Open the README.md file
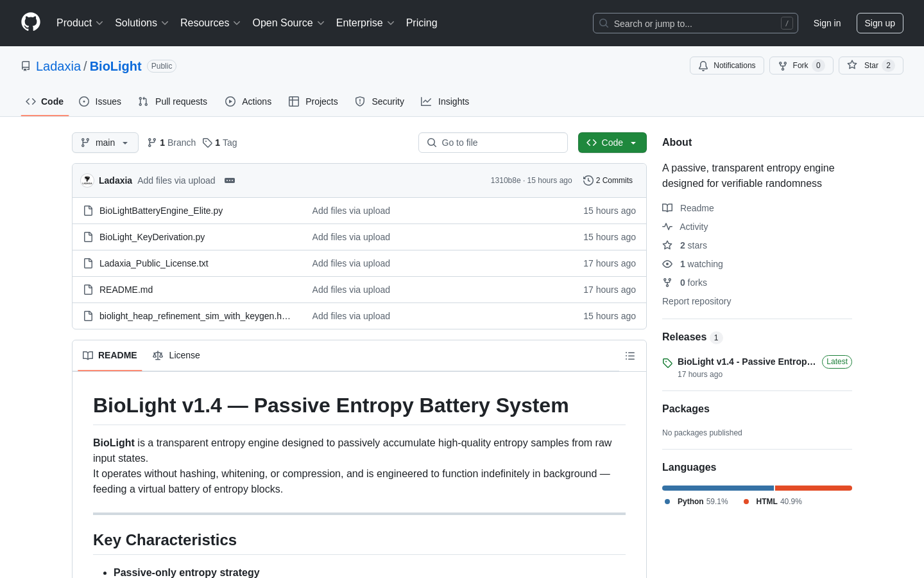 [126, 290]
